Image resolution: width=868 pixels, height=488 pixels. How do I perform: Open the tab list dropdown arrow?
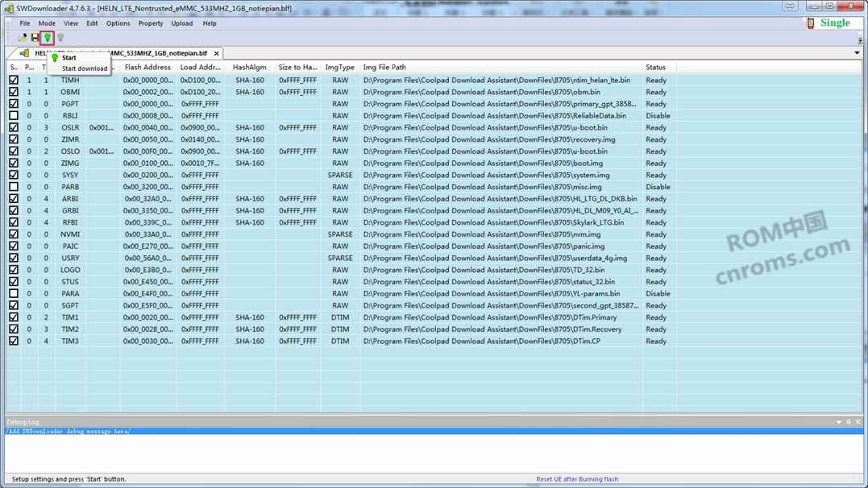(857, 53)
